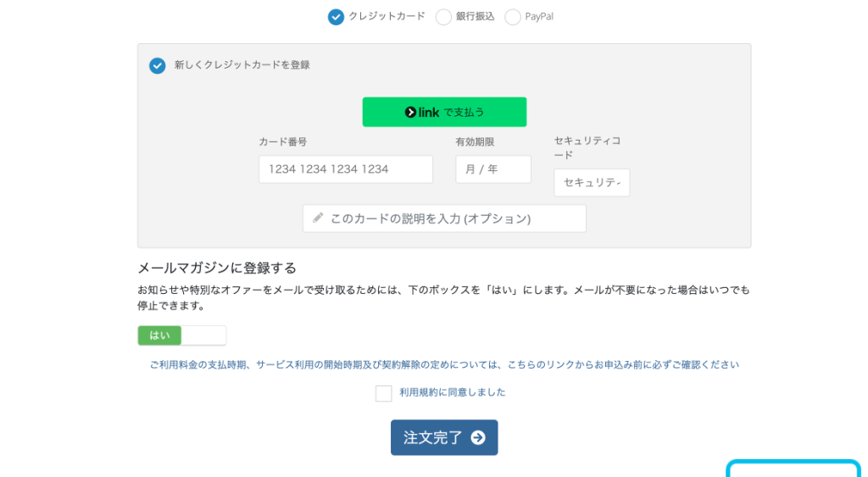
Task: Open the payment terms and cancellation link
Action: pyautogui.click(x=444, y=365)
